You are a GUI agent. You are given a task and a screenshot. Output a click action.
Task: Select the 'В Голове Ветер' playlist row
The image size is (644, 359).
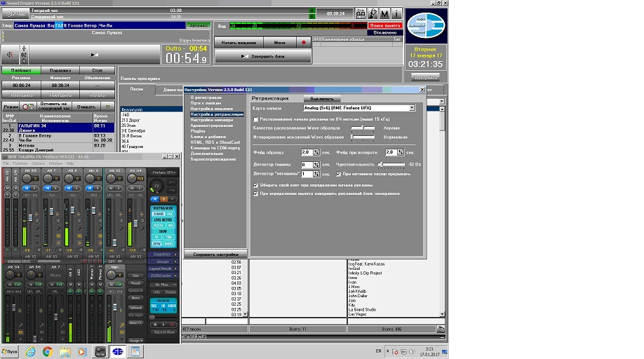point(58,138)
